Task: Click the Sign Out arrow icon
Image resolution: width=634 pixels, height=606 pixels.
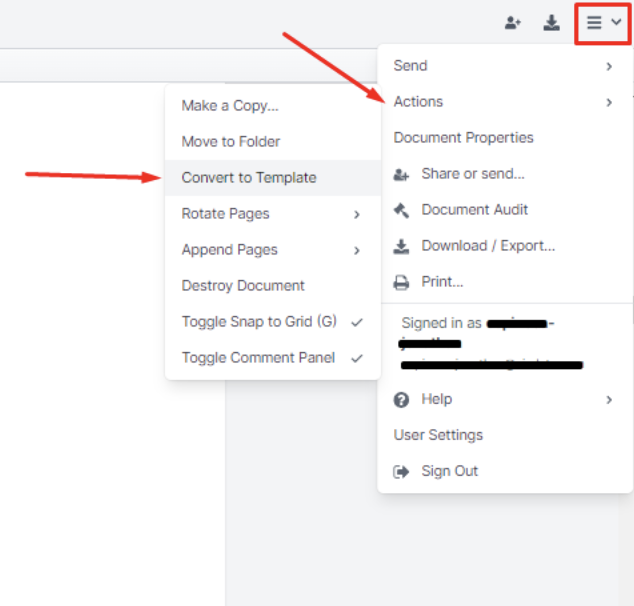Action: pyautogui.click(x=402, y=471)
